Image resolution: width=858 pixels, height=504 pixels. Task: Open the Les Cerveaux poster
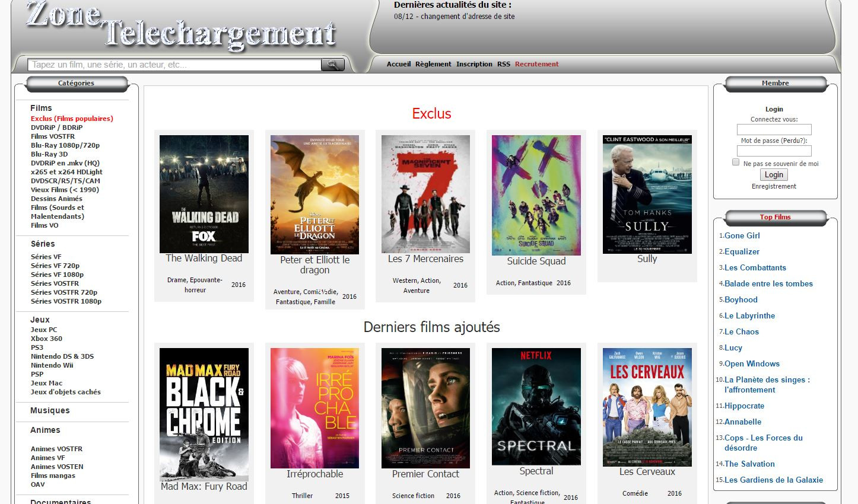(647, 407)
